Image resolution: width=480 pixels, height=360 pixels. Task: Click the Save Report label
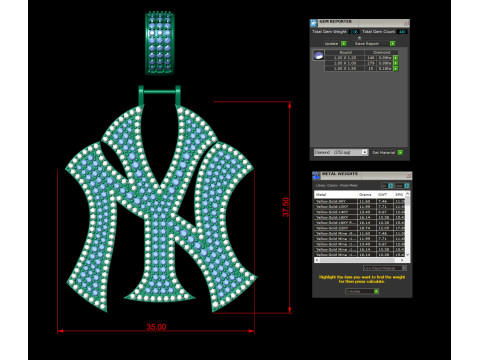coord(367,44)
